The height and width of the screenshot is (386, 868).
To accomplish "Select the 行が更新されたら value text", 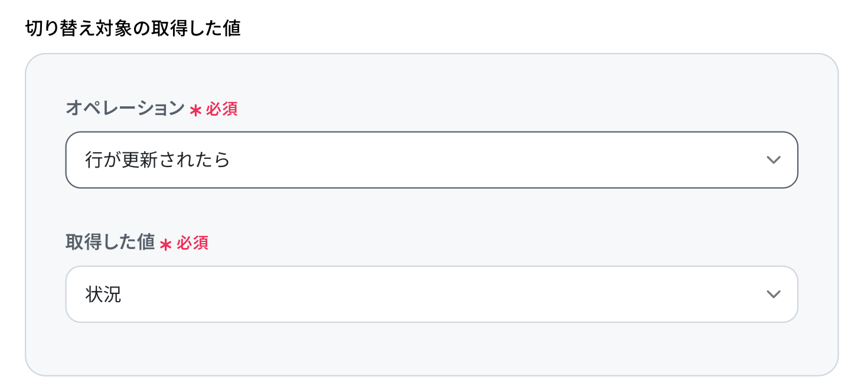I will (x=157, y=160).
